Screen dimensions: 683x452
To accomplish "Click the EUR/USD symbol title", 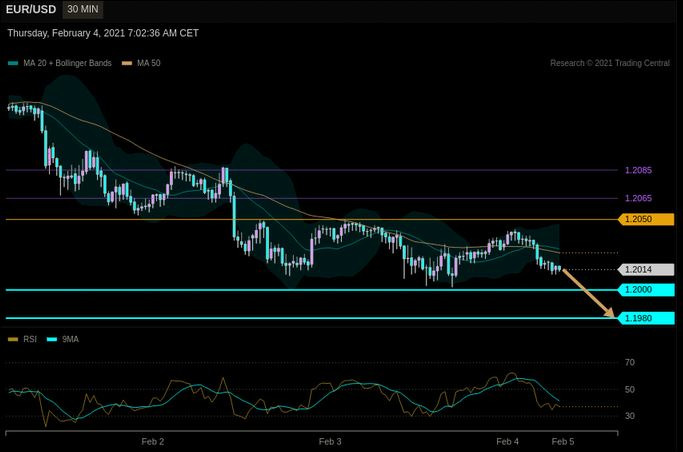I will point(31,9).
